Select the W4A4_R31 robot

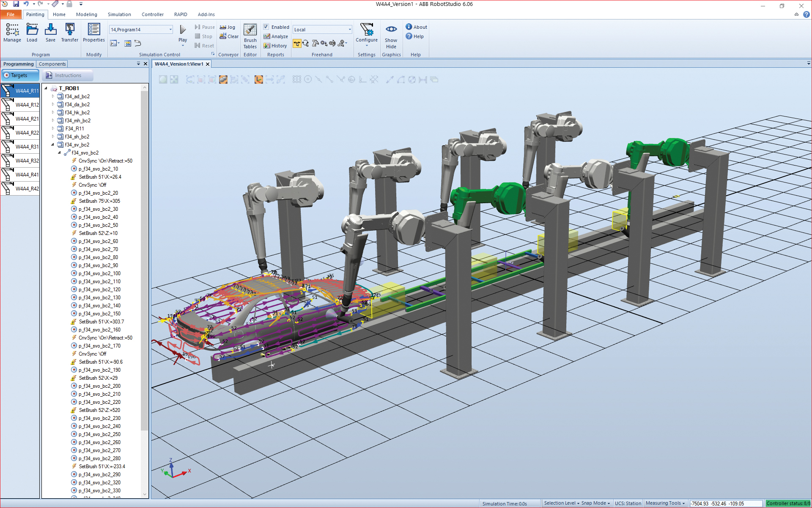tap(20, 146)
